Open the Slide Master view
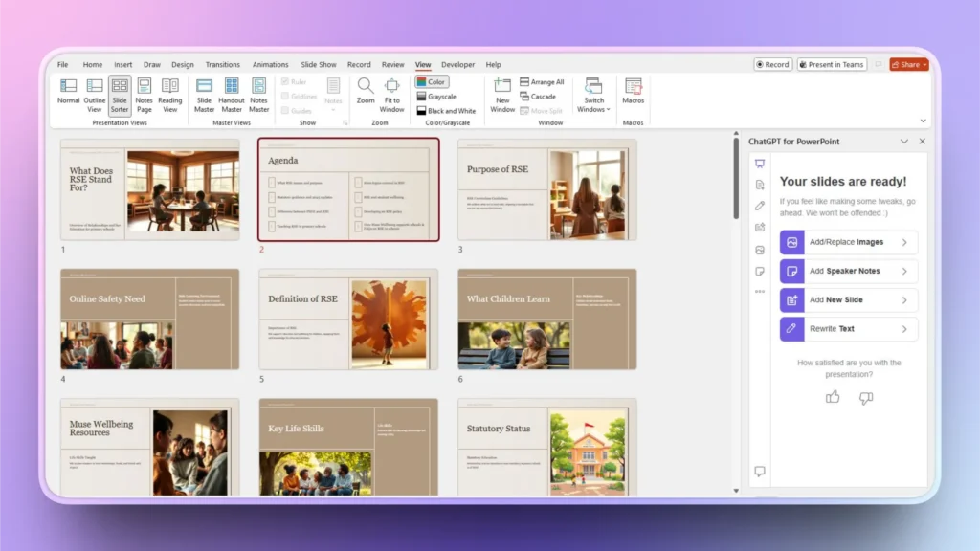This screenshot has height=551, width=980. pyautogui.click(x=204, y=96)
